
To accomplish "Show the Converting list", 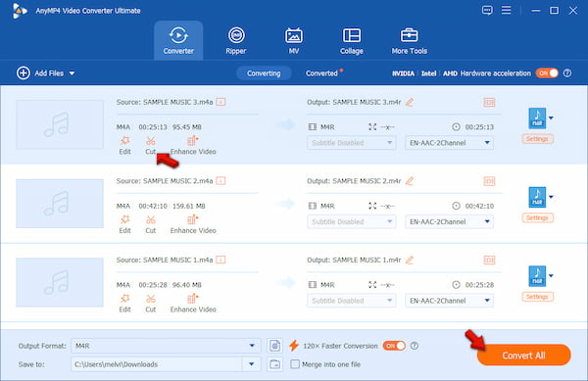I will 264,73.
